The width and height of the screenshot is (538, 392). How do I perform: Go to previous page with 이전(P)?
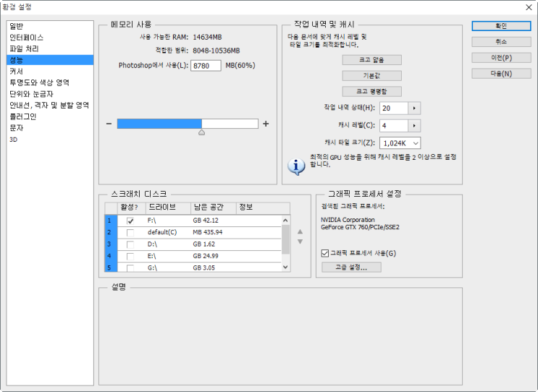tap(501, 58)
